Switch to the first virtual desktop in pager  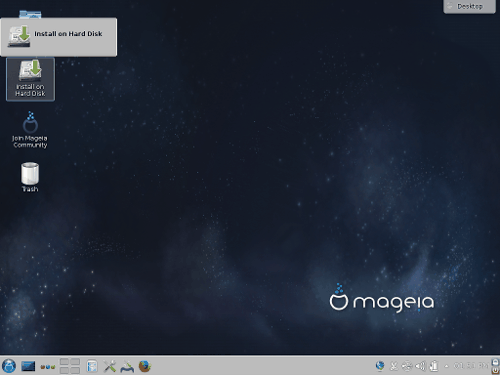64,362
